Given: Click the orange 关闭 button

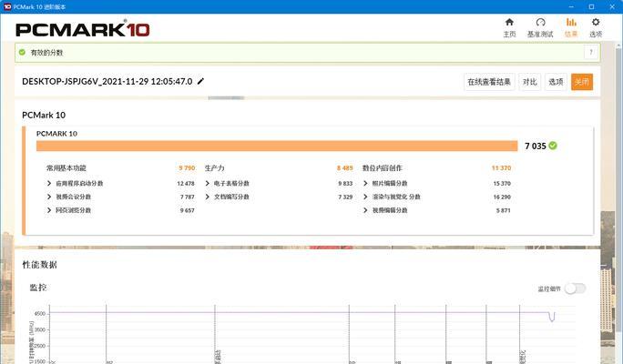Looking at the screenshot, I should pos(582,82).
